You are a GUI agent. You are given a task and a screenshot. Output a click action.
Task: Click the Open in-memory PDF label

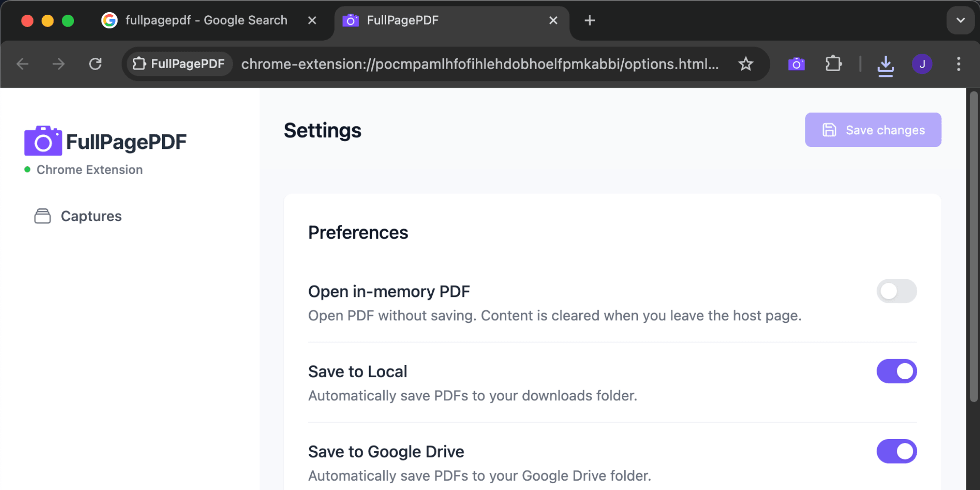coord(389,292)
